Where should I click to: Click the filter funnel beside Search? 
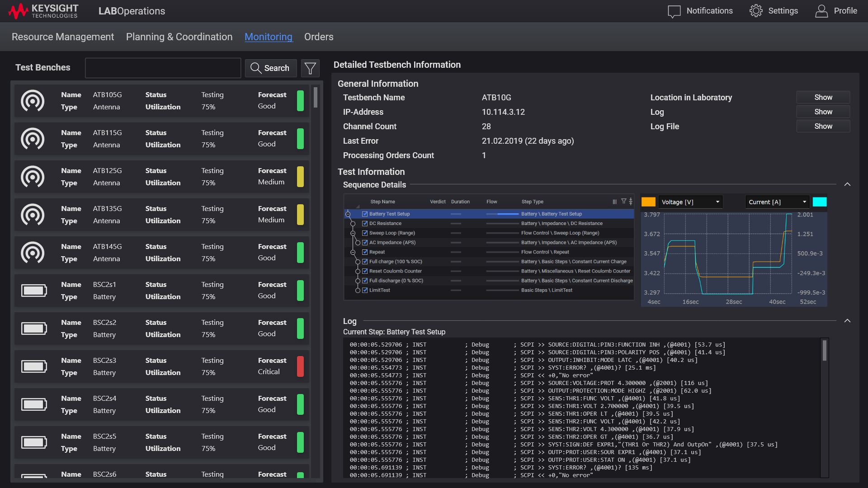click(x=310, y=68)
